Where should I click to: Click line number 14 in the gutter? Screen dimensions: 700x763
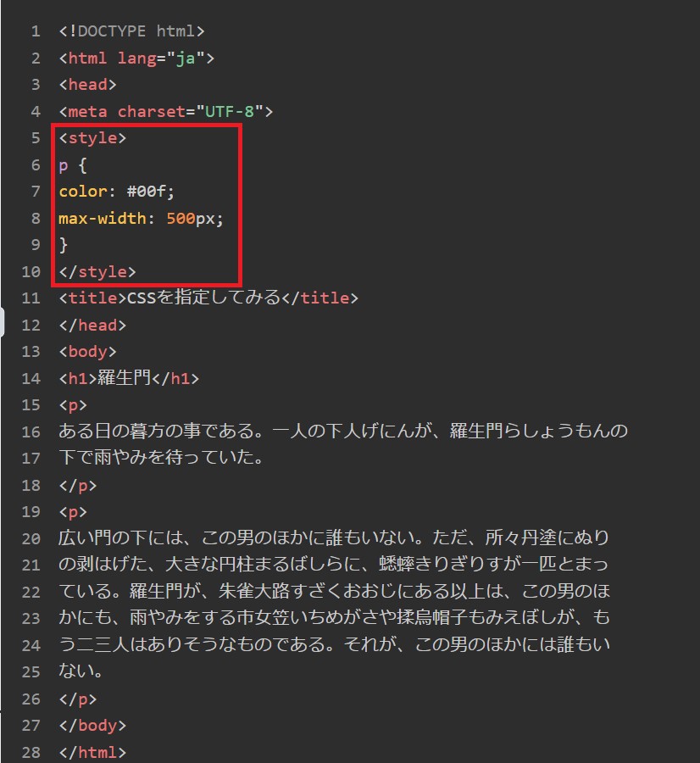click(x=31, y=378)
